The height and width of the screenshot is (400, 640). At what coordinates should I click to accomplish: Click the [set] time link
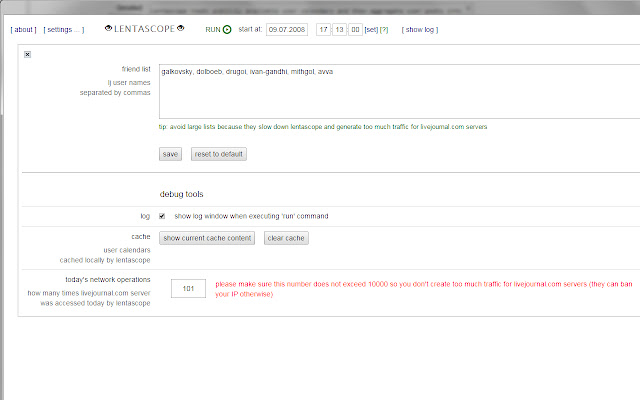[371, 30]
